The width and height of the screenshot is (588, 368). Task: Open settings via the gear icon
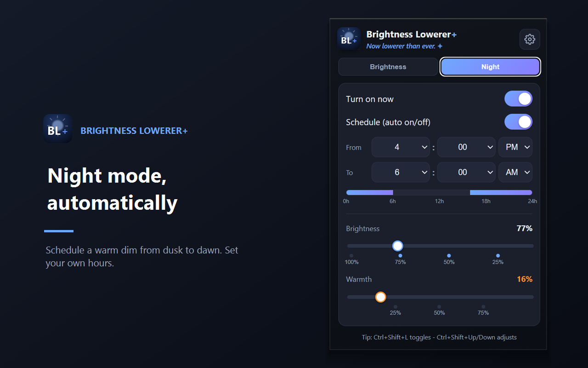click(x=530, y=39)
